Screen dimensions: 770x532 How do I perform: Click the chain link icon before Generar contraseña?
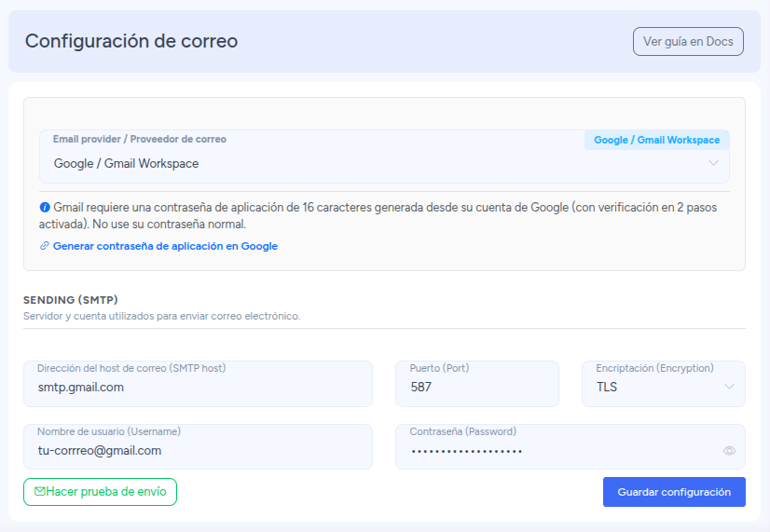click(x=44, y=246)
